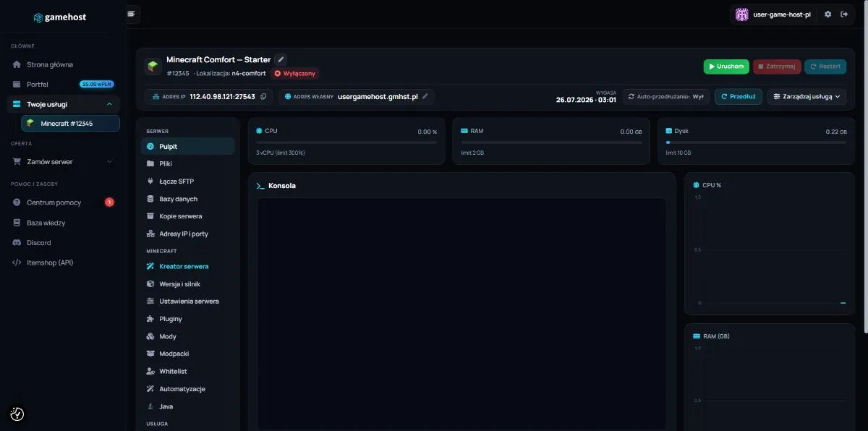868x431 pixels.
Task: Click the logout icon in header
Action: tap(844, 14)
